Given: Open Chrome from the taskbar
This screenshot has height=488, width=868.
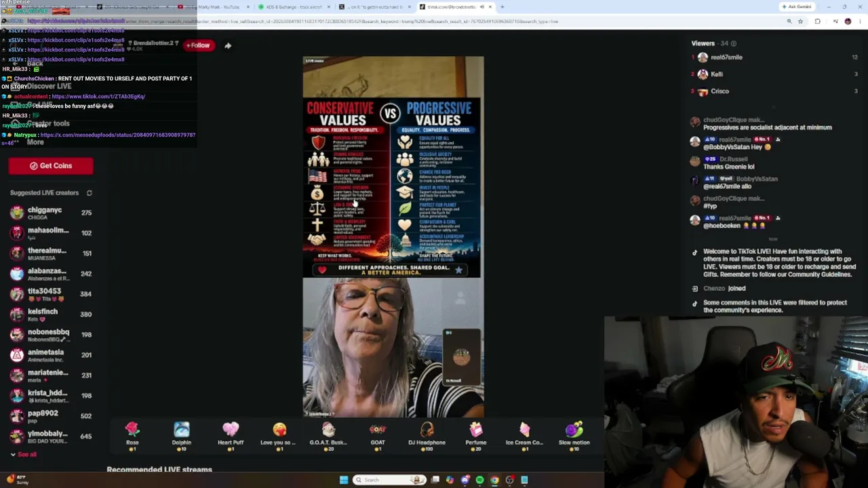Looking at the screenshot, I should click(x=494, y=480).
